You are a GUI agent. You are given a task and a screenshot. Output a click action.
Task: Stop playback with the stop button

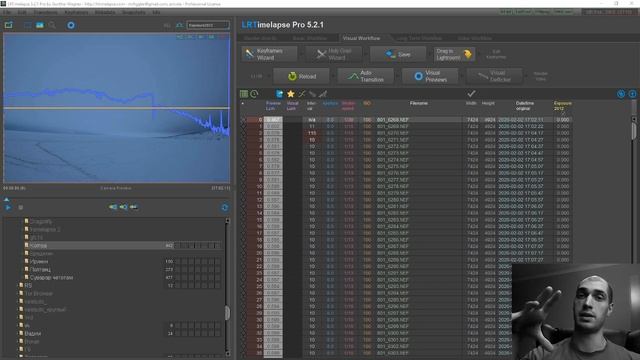coord(20,207)
